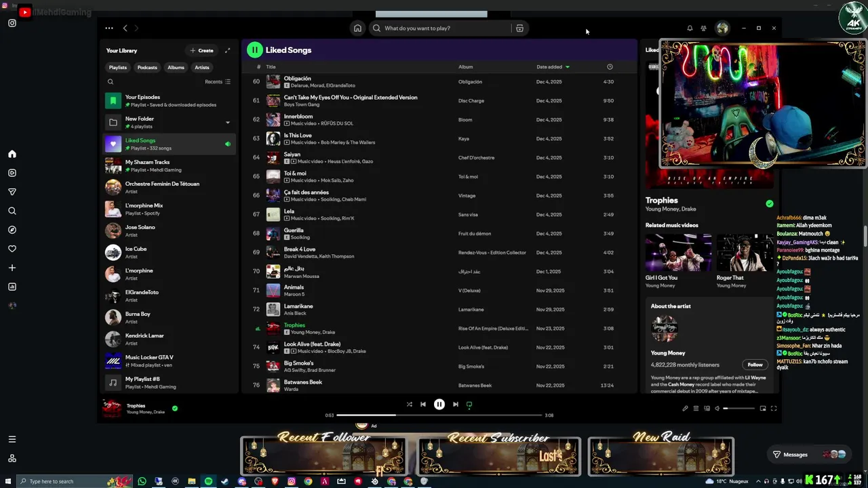868x488 pixels.
Task: Open connect to a device icon
Action: pyautogui.click(x=707, y=408)
